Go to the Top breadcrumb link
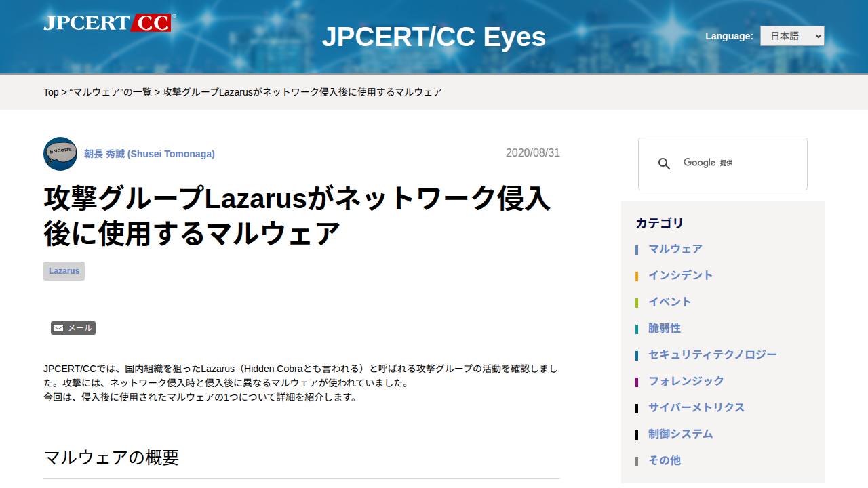This screenshot has height=488, width=868. [x=51, y=92]
